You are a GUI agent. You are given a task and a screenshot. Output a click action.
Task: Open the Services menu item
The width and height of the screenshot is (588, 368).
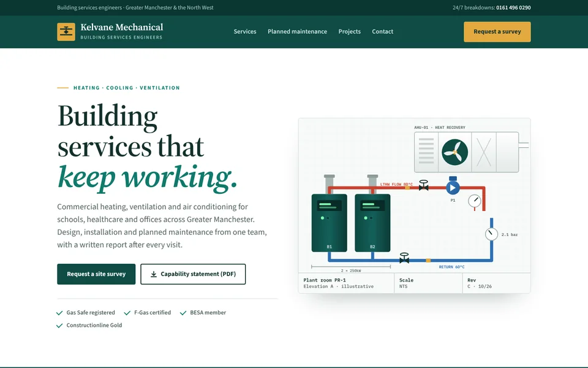pos(245,31)
